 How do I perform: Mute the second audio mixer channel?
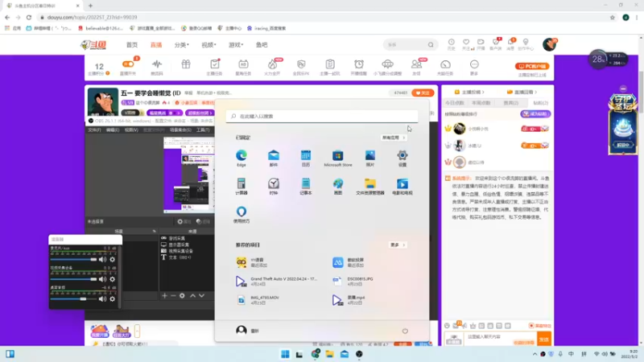click(103, 279)
